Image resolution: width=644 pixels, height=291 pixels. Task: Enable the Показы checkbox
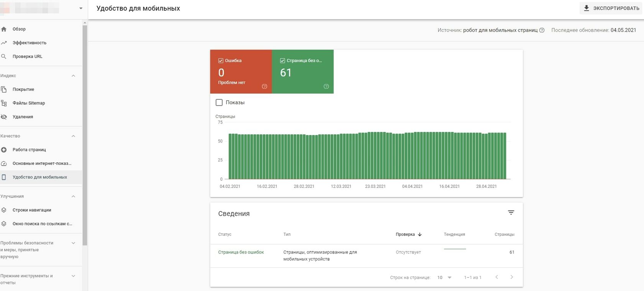(219, 102)
